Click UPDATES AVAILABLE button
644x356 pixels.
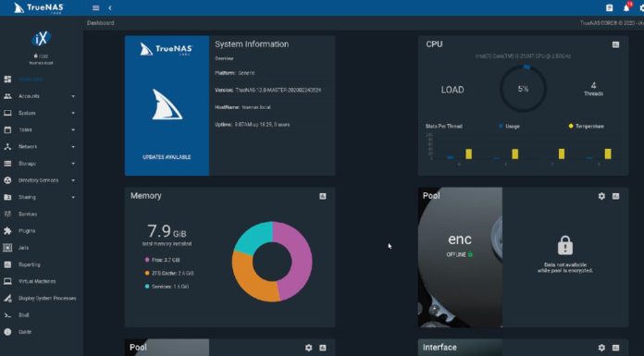[x=167, y=157]
